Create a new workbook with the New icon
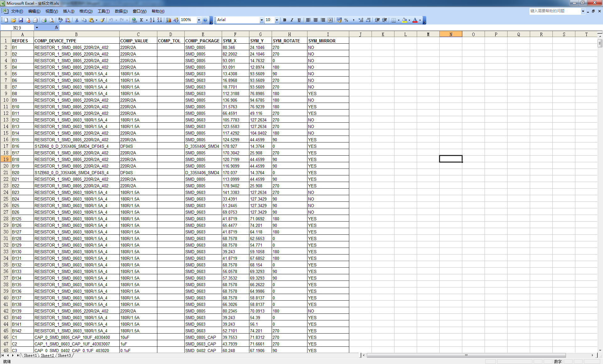This screenshot has height=364, width=603. tap(6, 20)
